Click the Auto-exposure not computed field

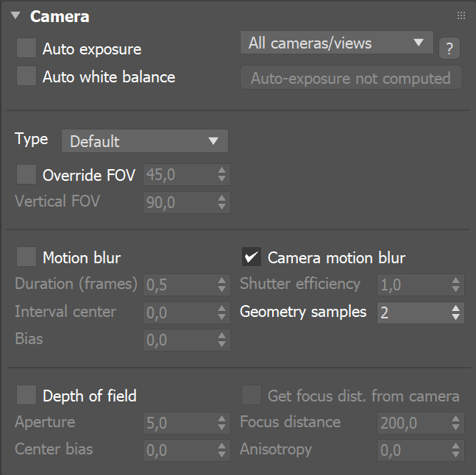(x=351, y=78)
